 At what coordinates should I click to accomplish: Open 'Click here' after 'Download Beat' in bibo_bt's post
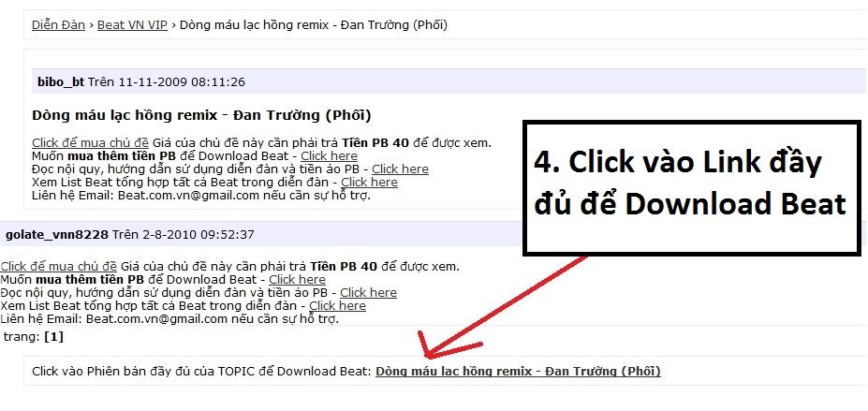[329, 156]
